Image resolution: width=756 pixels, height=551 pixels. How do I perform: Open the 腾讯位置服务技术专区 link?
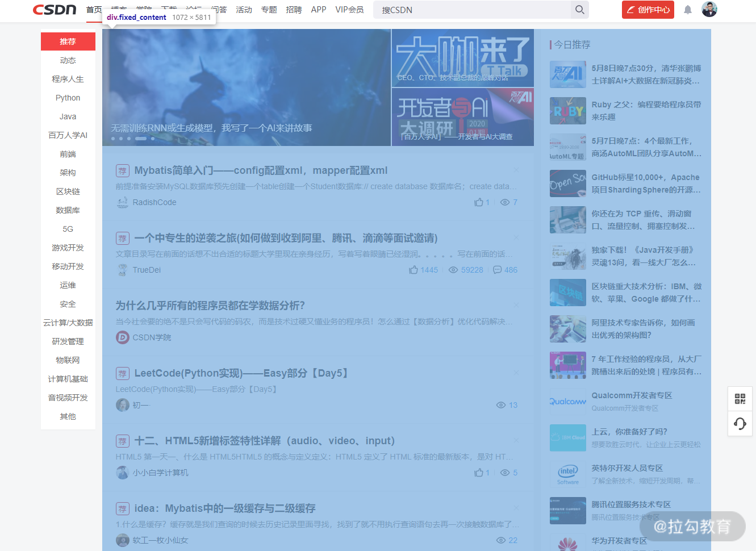pyautogui.click(x=631, y=504)
